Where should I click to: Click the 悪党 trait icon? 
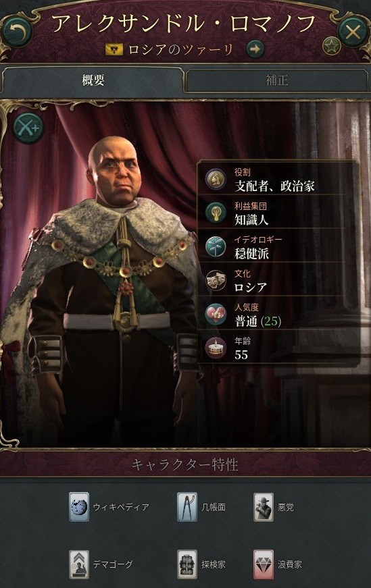click(x=264, y=507)
